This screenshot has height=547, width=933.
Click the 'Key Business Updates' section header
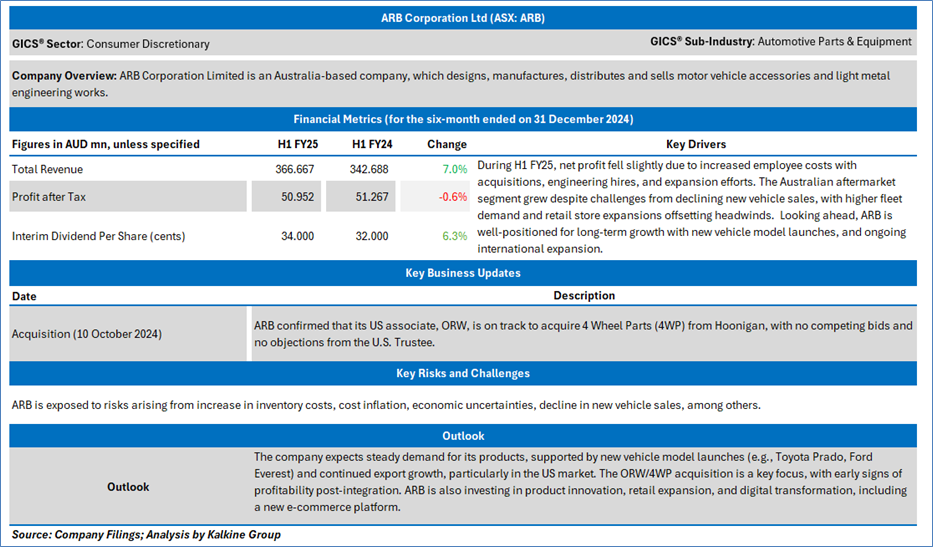(x=463, y=273)
